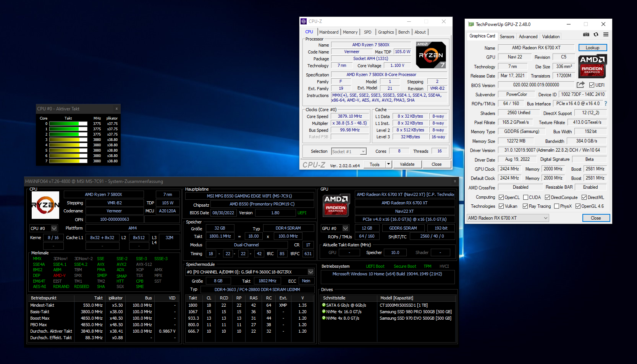The height and width of the screenshot is (364, 637).
Task: Click the green status icon beside NVMe 4x 8.0 GT/s
Action: click(324, 318)
